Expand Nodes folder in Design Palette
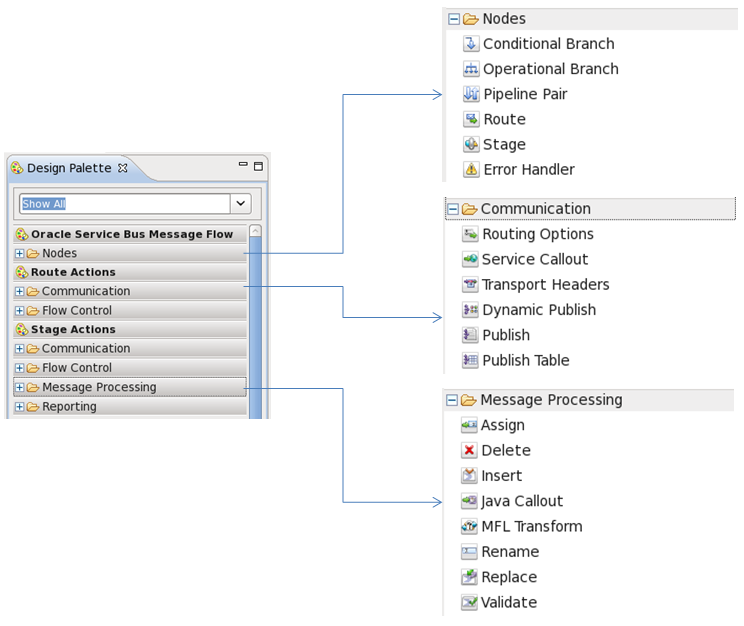Image resolution: width=744 pixels, height=626 pixels. pos(19,253)
